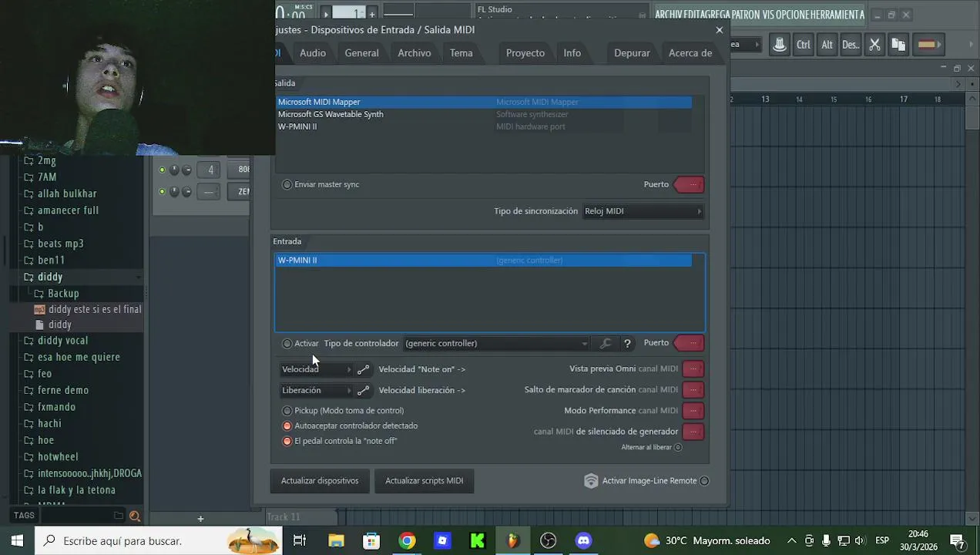Click the question mark help icon
The width and height of the screenshot is (980, 555).
pos(627,344)
